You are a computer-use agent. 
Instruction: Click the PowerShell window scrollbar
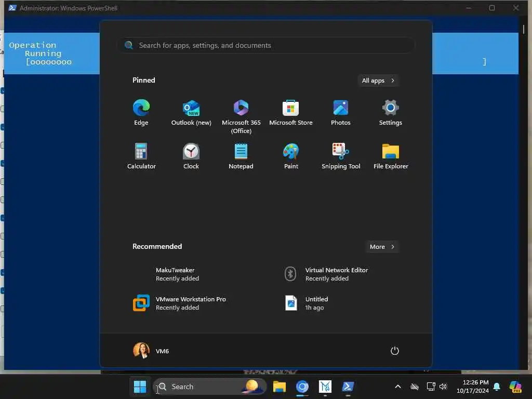pos(524,30)
